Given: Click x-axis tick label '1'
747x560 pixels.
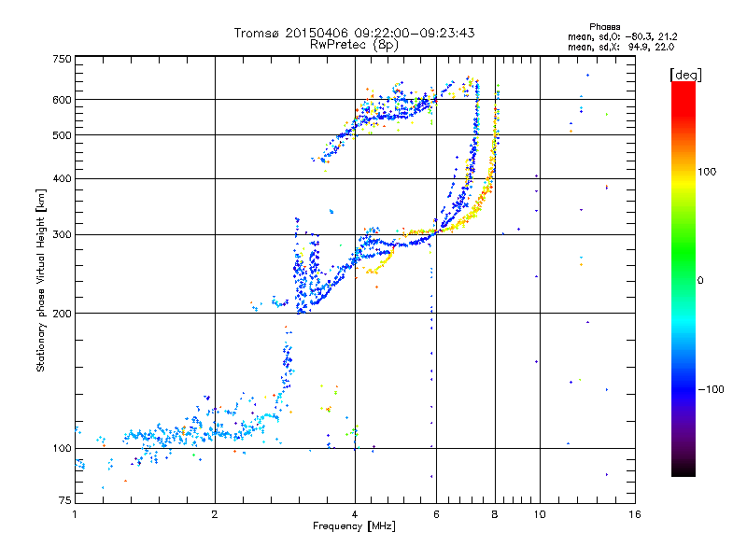Looking at the screenshot, I should click(75, 514).
